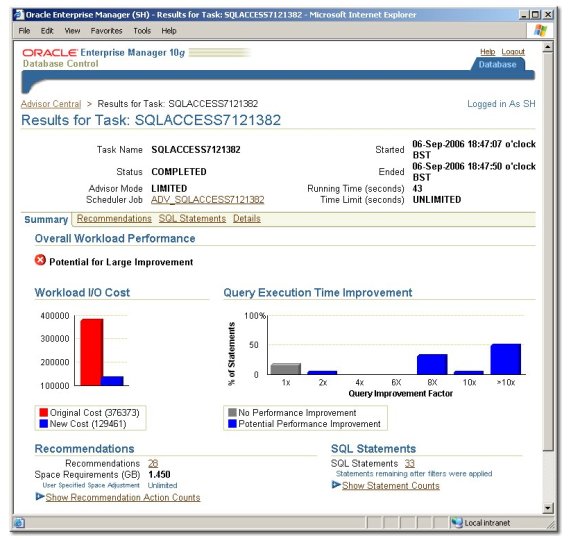This screenshot has height=540, width=573.
Task: Switch to the Recommendations tab
Action: coord(114,218)
